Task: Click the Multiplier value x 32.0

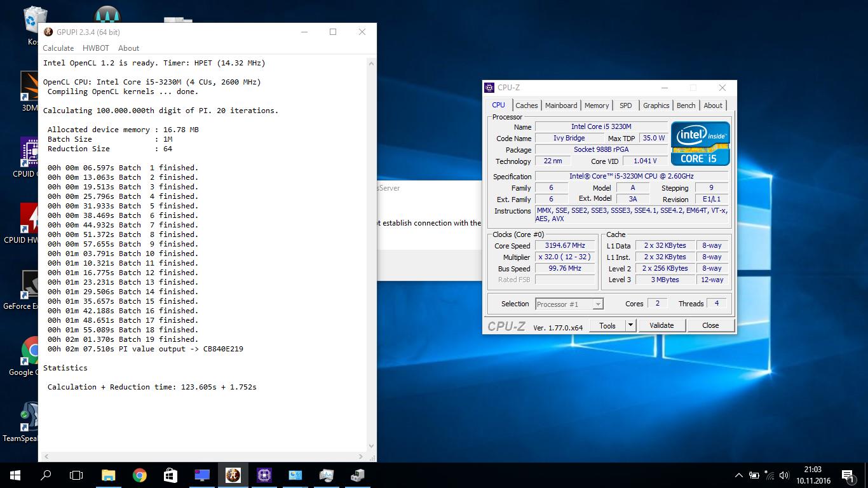Action: (565, 257)
